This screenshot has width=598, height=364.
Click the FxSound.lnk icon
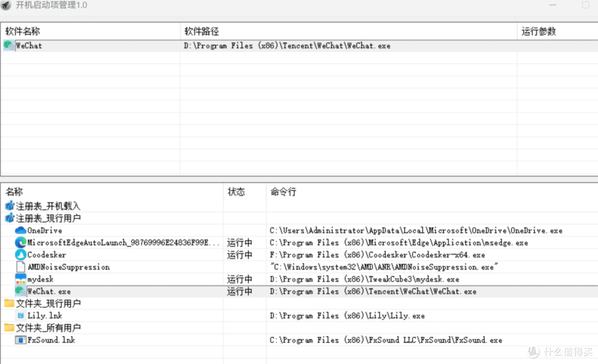point(20,340)
